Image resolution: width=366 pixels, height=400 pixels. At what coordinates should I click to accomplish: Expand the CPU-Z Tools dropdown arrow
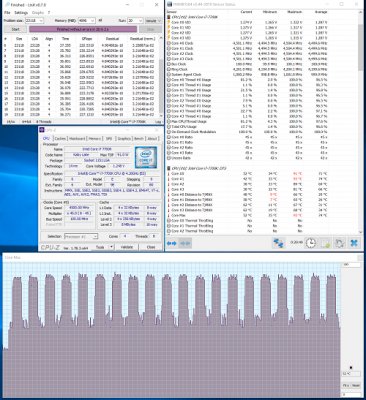(x=111, y=247)
